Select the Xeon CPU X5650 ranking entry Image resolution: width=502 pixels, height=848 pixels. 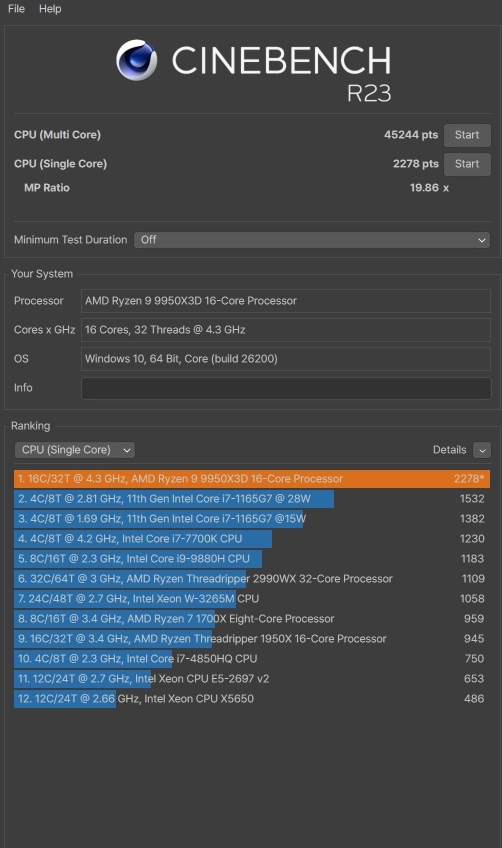tap(252, 699)
